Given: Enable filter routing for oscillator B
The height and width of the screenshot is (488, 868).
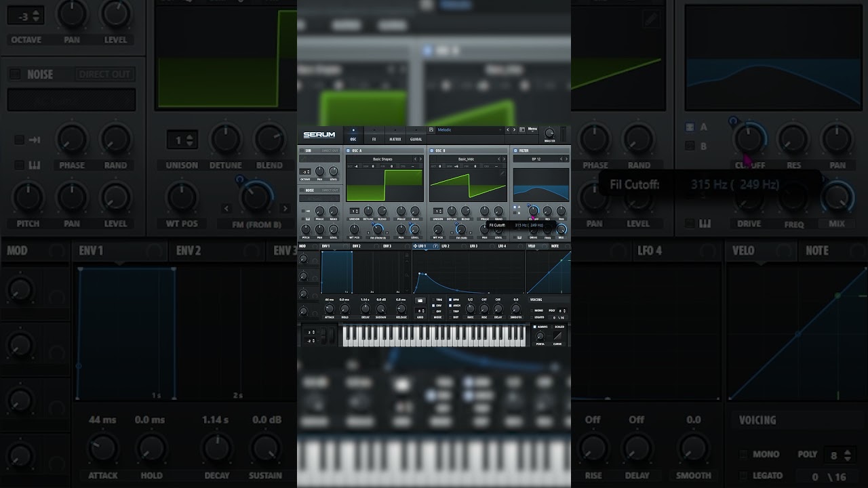Looking at the screenshot, I should (x=515, y=213).
